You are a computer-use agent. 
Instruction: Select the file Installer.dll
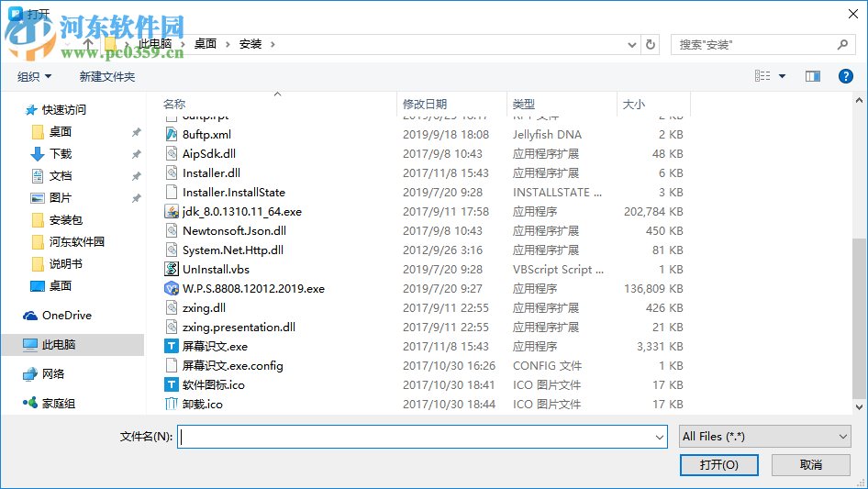click(211, 173)
